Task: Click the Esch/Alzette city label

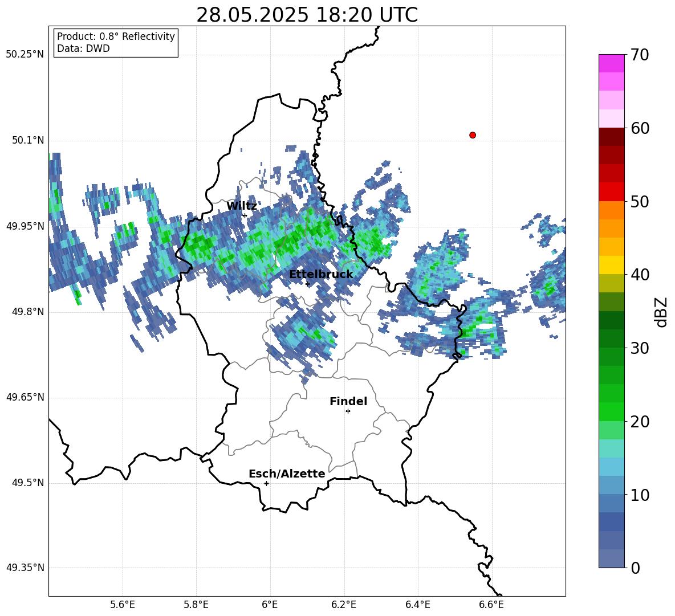Action: [x=287, y=474]
